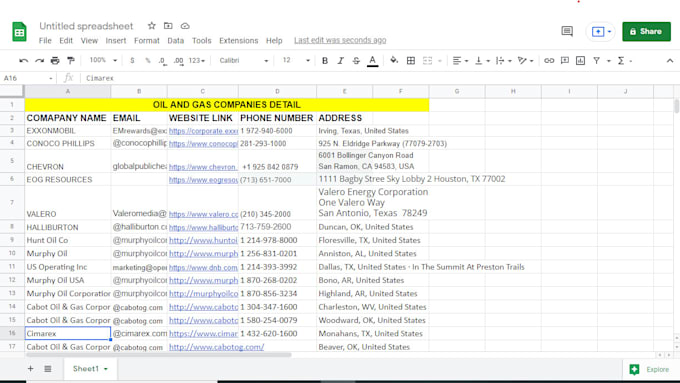Open the Last edit was seconds ago link
Image resolution: width=680 pixels, height=383 pixels.
340,40
